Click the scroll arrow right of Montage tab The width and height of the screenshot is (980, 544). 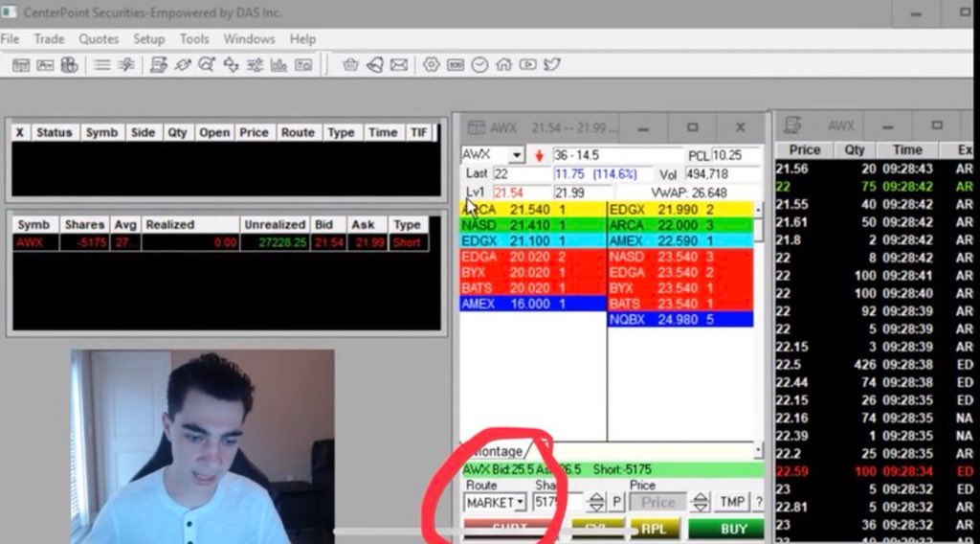pyautogui.click(x=758, y=449)
